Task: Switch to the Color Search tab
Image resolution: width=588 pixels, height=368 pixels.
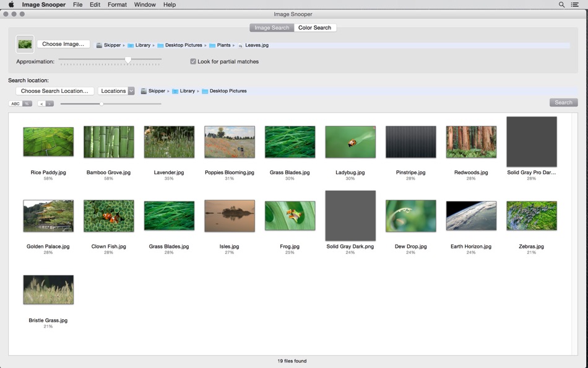Action: (x=314, y=27)
